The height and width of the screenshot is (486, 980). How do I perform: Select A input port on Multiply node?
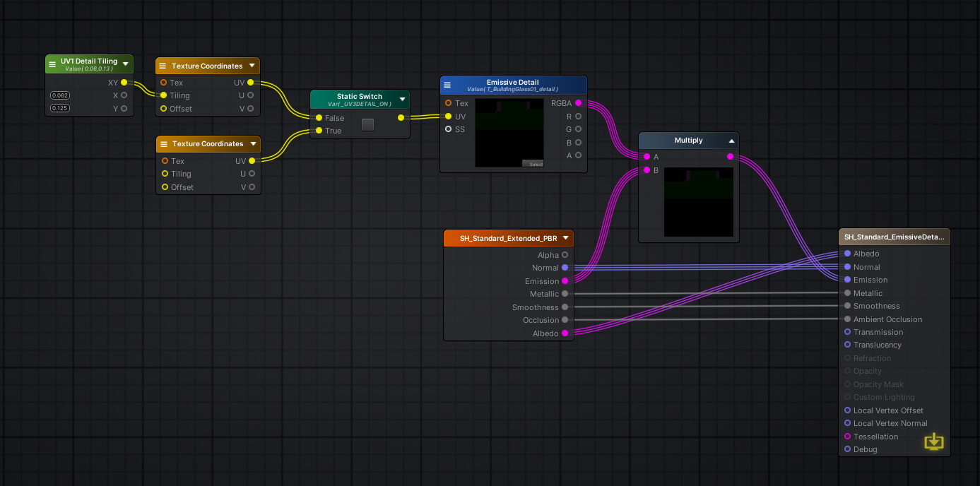point(647,157)
